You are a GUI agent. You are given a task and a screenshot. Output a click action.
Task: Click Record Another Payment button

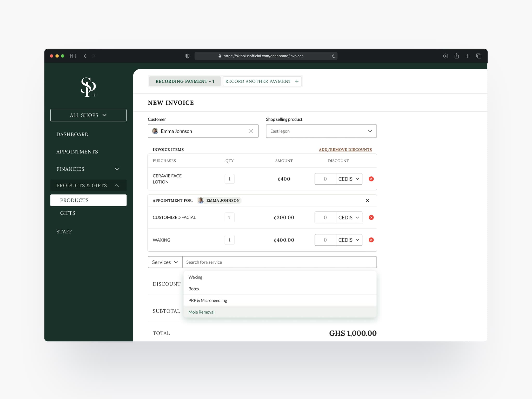click(262, 81)
